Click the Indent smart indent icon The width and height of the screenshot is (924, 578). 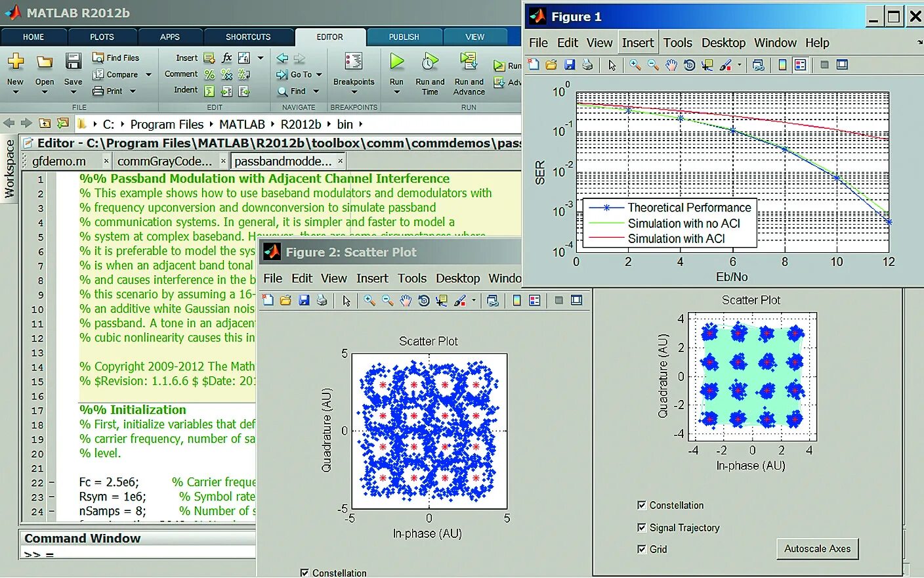click(x=209, y=91)
